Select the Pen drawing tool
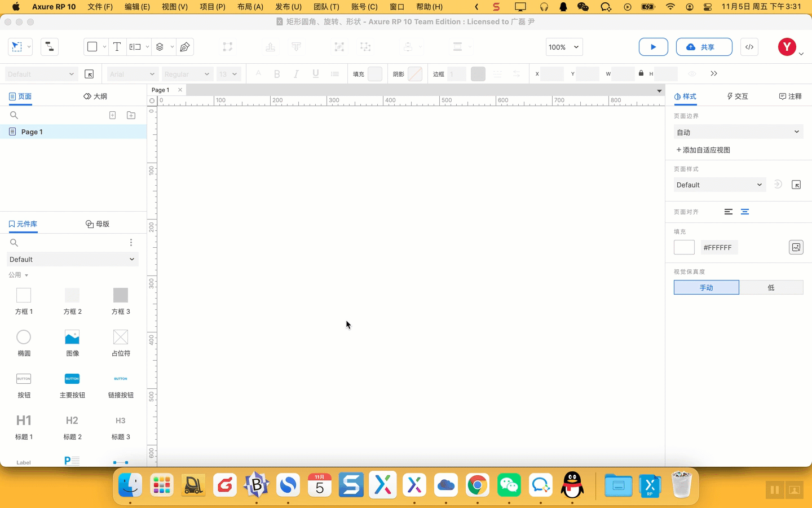Image resolution: width=812 pixels, height=508 pixels. 185,47
